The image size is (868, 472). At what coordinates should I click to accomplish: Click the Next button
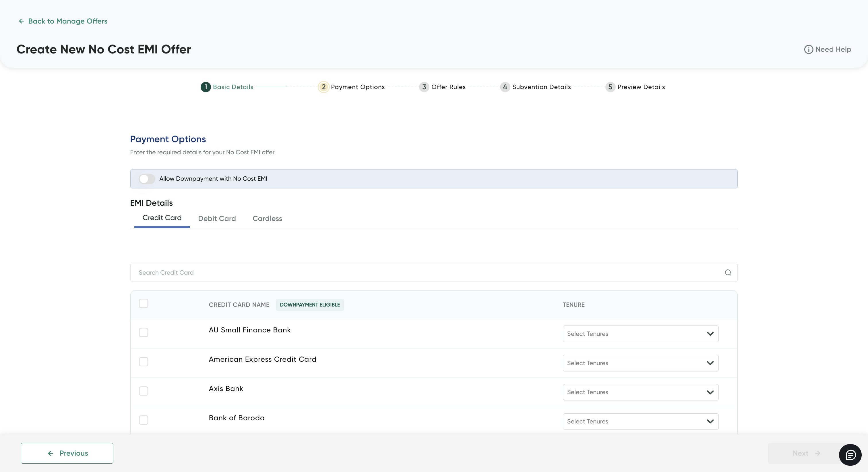click(x=807, y=453)
